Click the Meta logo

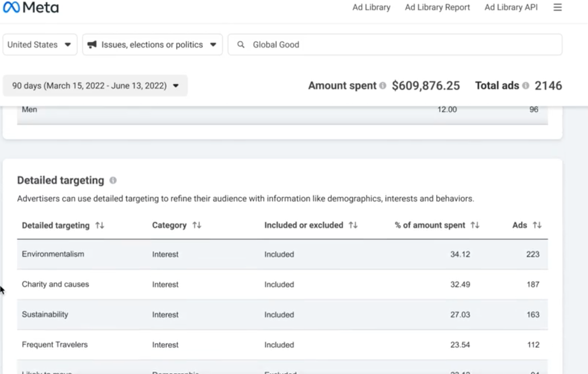point(31,8)
